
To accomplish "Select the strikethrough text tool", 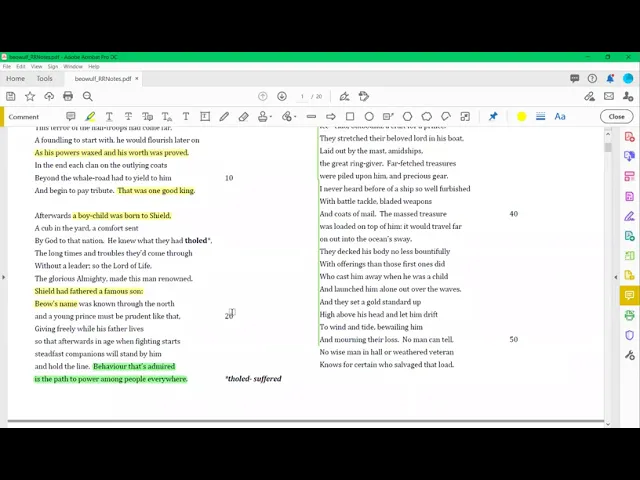I will [128, 117].
